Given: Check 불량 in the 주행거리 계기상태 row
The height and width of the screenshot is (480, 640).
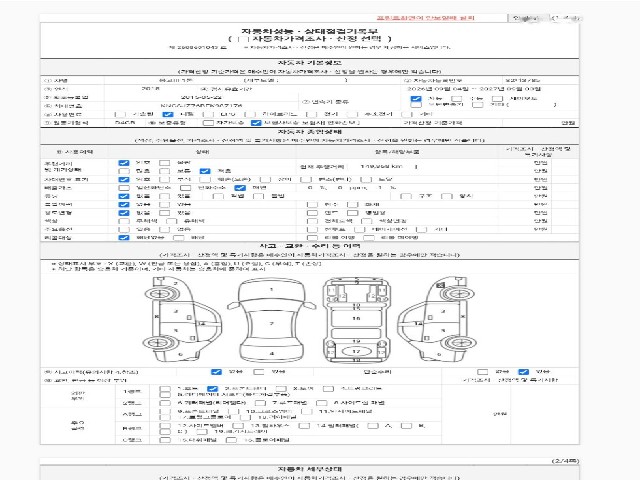Looking at the screenshot, I should click(x=164, y=163).
